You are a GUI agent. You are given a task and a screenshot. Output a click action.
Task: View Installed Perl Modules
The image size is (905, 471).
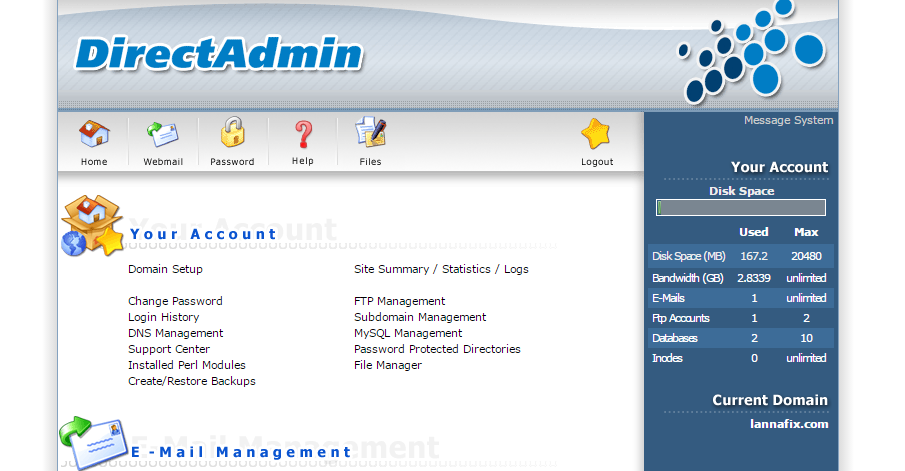coord(186,365)
